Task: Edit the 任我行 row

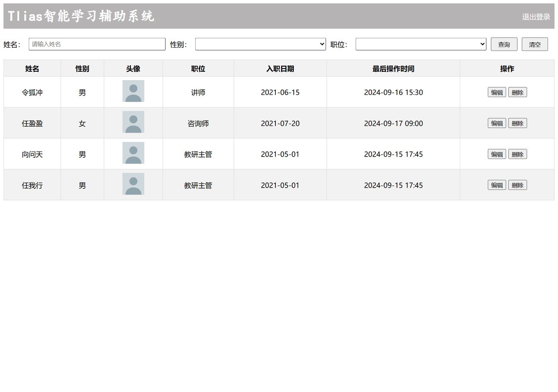Action: tap(497, 185)
